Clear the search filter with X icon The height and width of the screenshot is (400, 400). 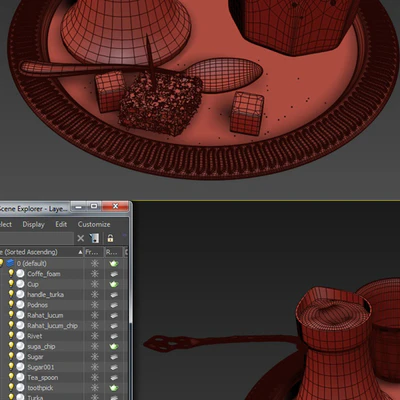click(x=81, y=238)
